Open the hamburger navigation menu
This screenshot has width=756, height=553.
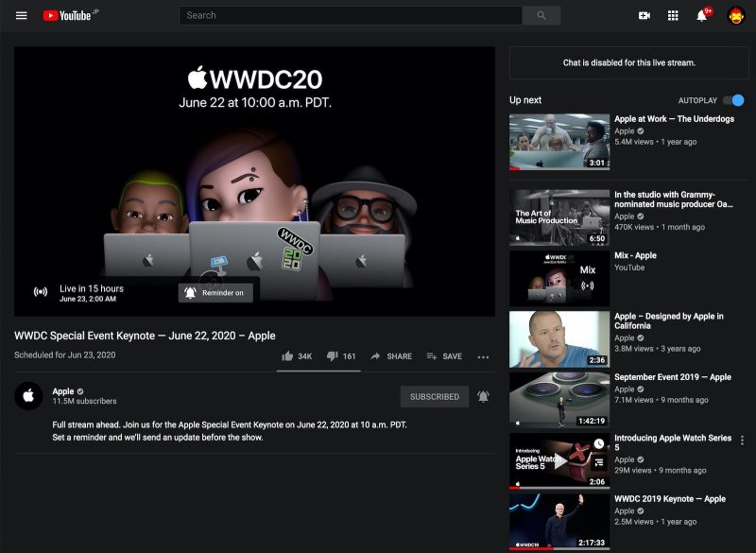(20, 15)
